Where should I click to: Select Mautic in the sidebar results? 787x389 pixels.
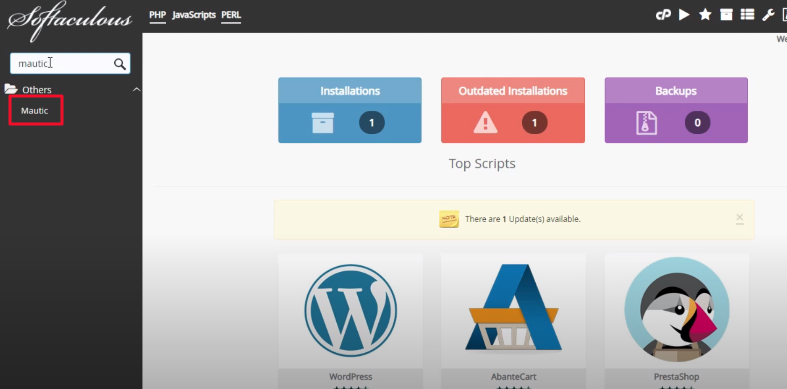(x=35, y=110)
